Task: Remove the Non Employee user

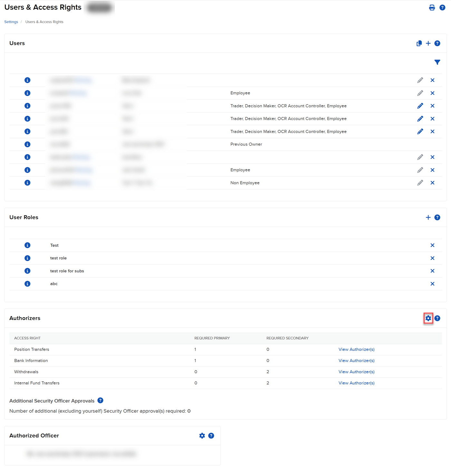Action: point(432,183)
